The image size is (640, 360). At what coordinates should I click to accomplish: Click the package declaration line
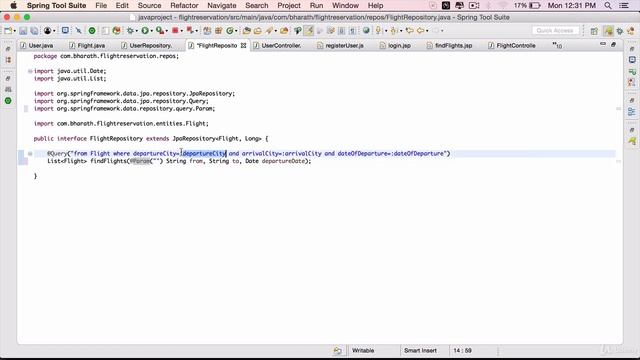point(106,56)
